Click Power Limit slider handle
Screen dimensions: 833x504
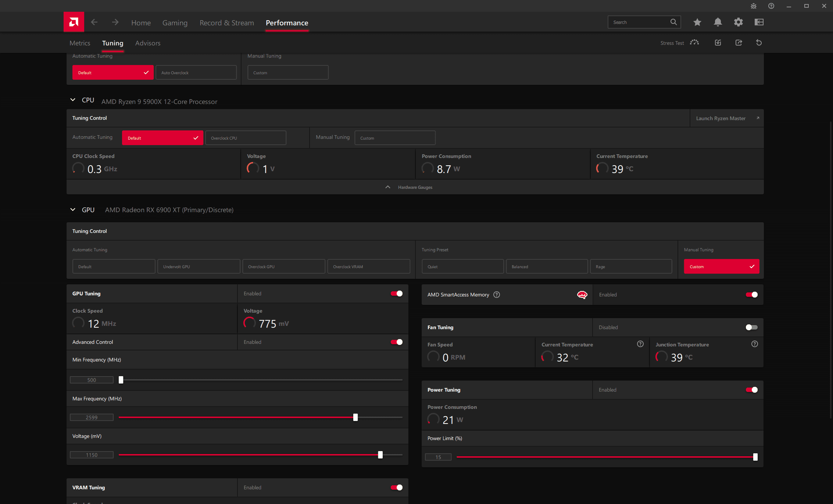click(x=755, y=457)
